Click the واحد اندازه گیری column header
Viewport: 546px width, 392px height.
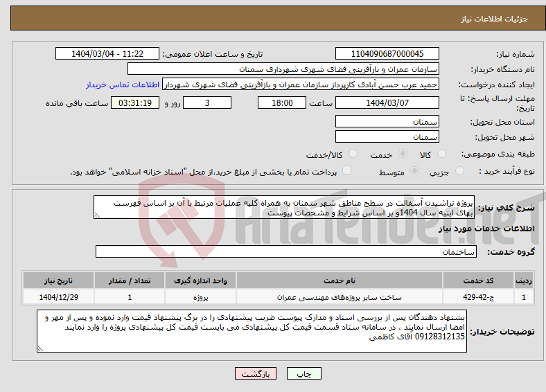click(x=200, y=280)
